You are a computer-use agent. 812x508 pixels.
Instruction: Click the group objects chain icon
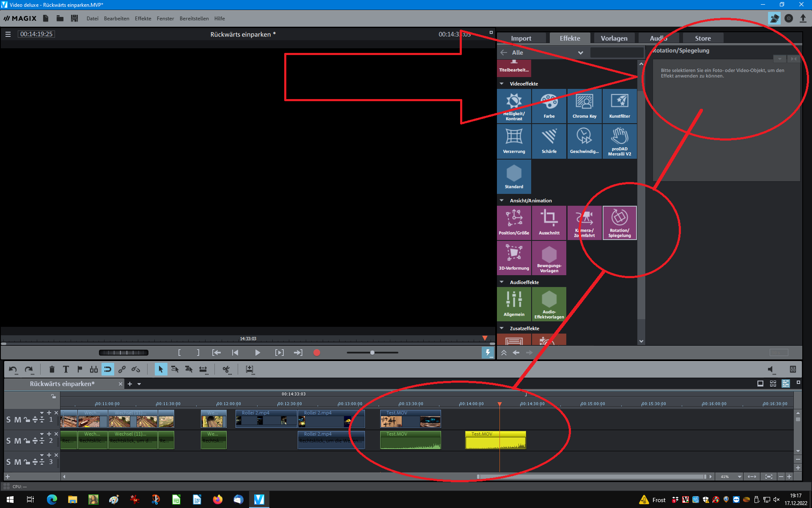(122, 370)
